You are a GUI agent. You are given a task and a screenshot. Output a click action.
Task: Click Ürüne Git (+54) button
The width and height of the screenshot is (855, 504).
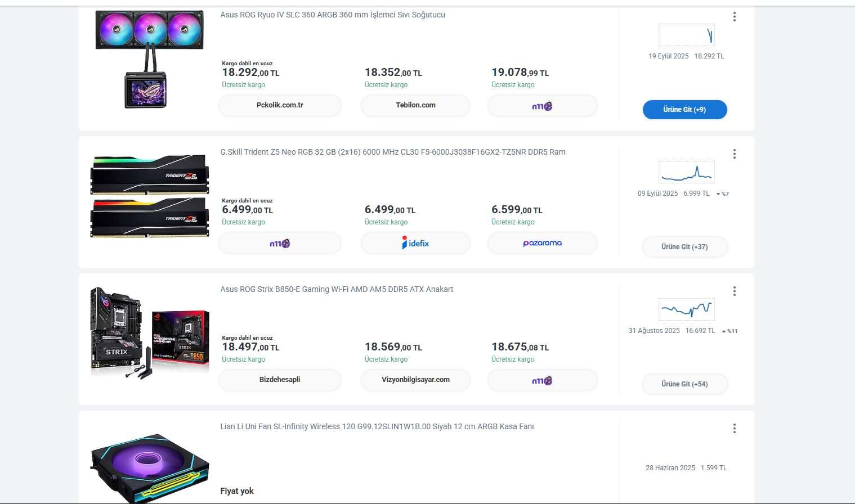pyautogui.click(x=684, y=384)
